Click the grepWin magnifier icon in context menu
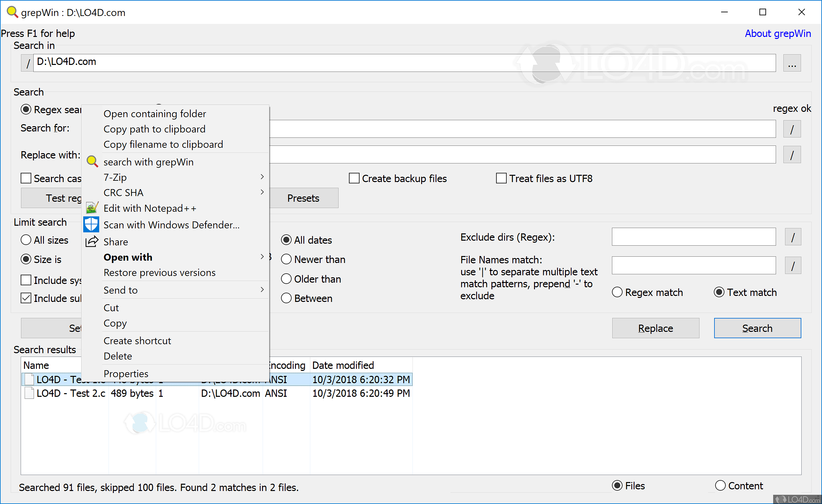This screenshot has height=504, width=822. pos(92,162)
